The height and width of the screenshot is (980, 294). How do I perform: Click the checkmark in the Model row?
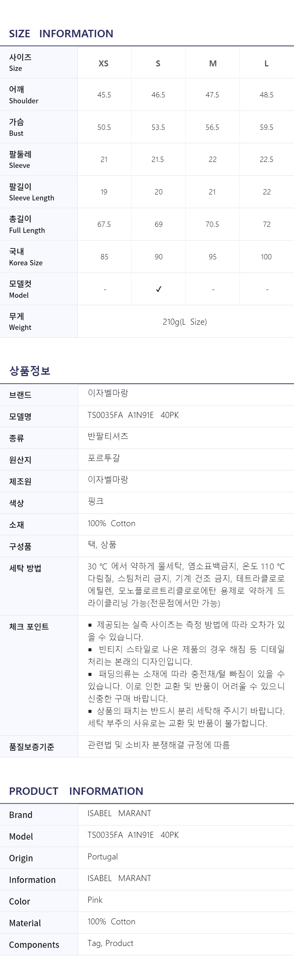[159, 289]
